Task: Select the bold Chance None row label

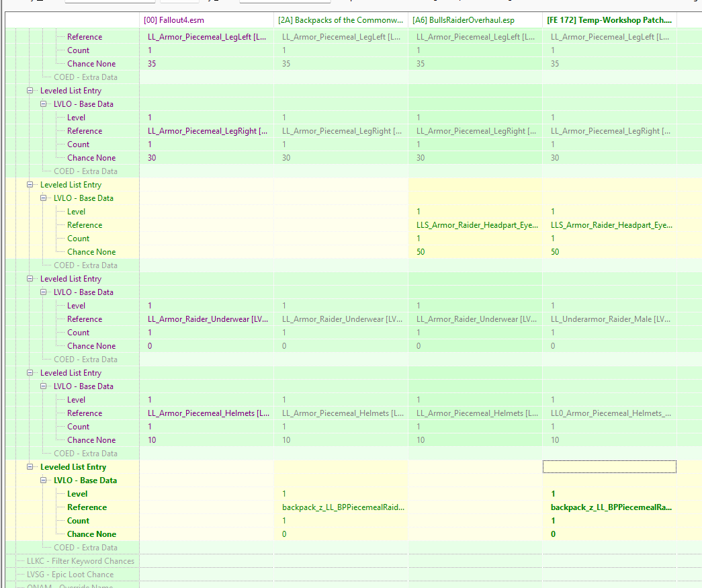Action: tap(91, 534)
